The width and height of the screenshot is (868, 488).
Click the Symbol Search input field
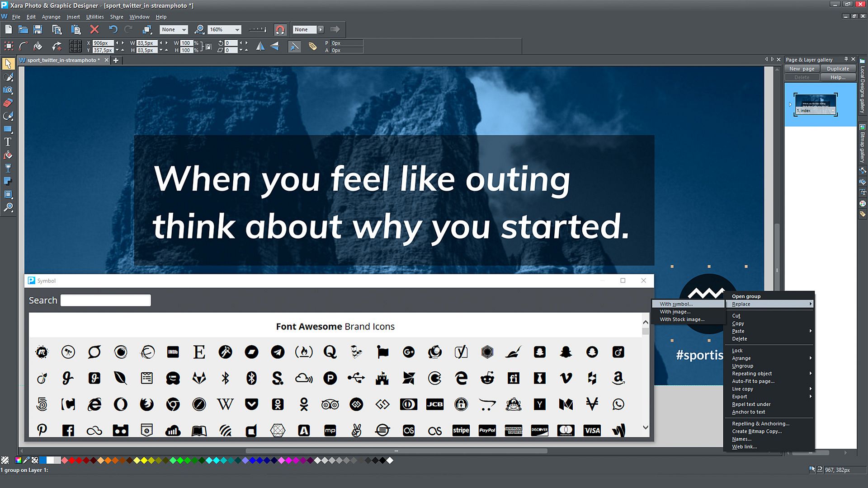click(105, 300)
